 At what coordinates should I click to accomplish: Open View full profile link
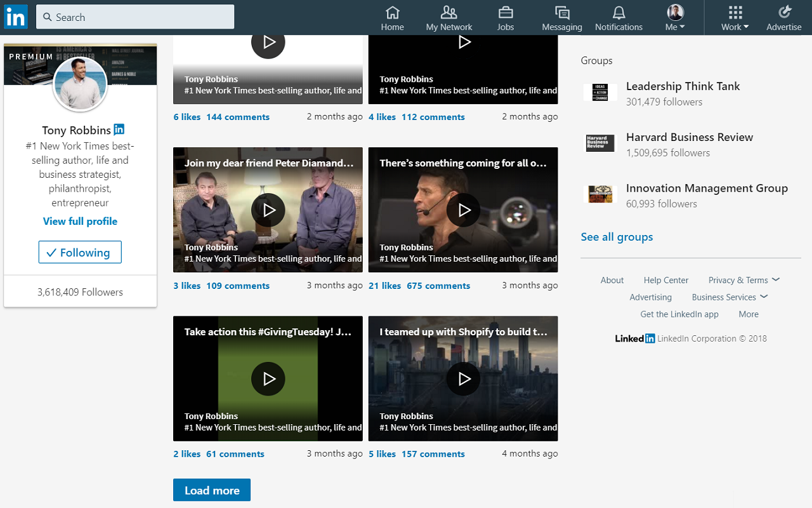click(x=80, y=221)
